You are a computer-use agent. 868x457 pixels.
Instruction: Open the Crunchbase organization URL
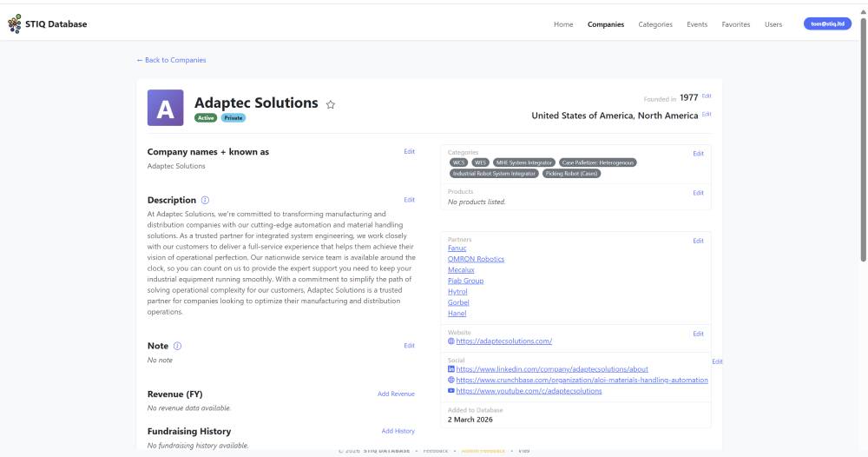(x=582, y=380)
